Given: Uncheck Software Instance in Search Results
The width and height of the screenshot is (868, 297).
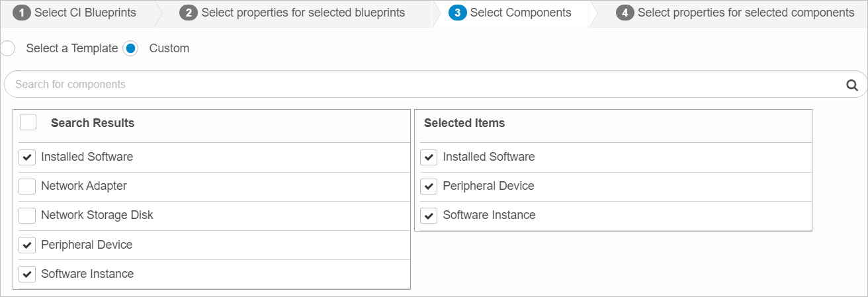Looking at the screenshot, I should pos(27,274).
